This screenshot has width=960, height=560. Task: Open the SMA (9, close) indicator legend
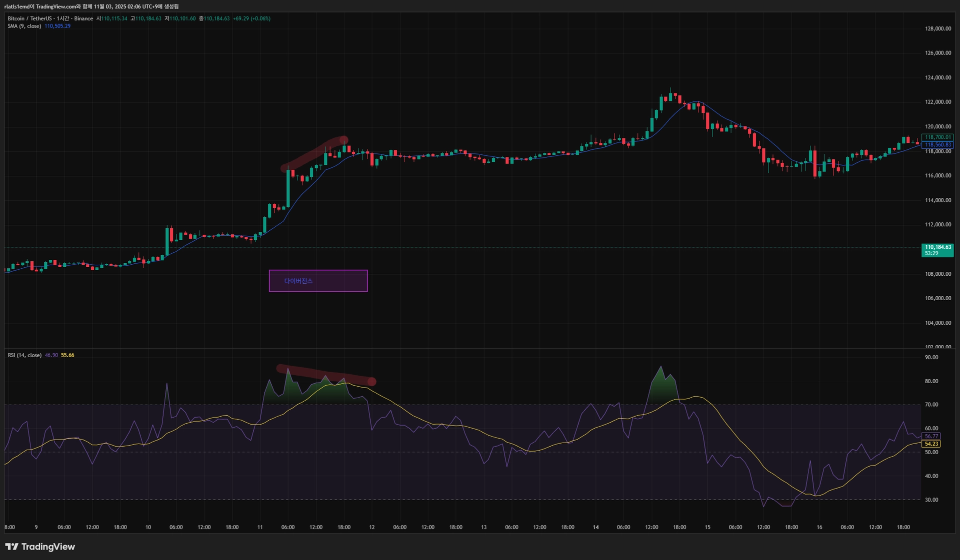(x=24, y=26)
